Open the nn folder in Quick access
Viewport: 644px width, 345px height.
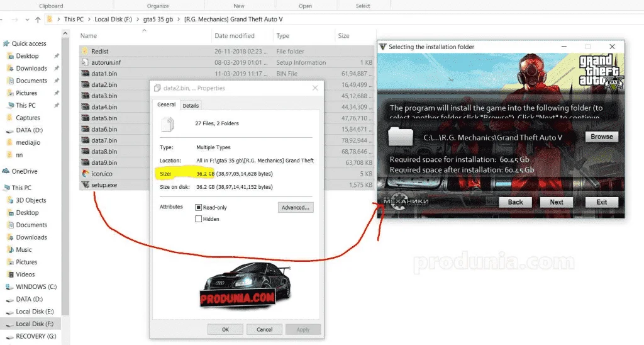pyautogui.click(x=19, y=155)
